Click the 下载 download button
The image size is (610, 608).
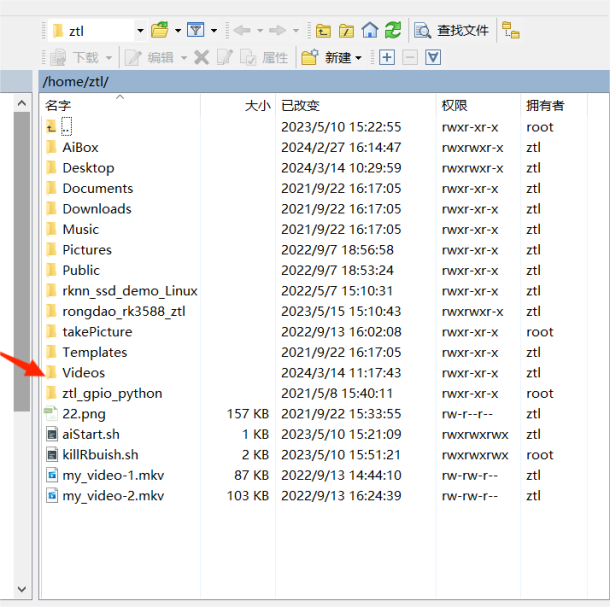pos(74,58)
